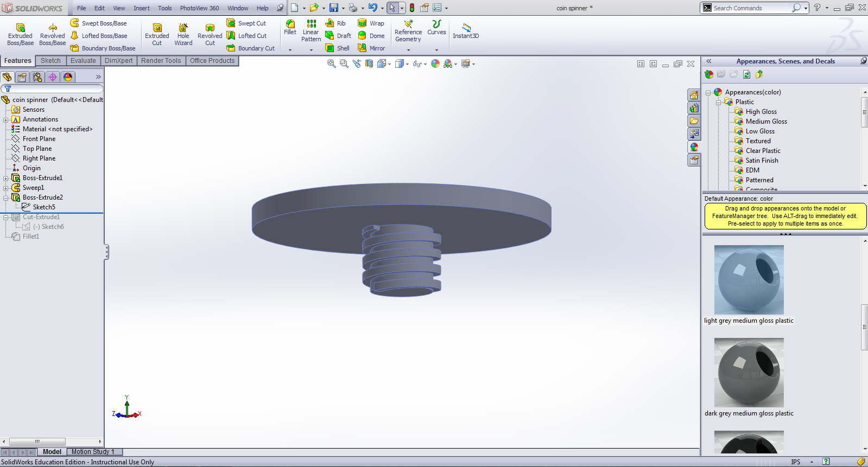Click Previous View icon
The image size is (868, 467).
356,63
